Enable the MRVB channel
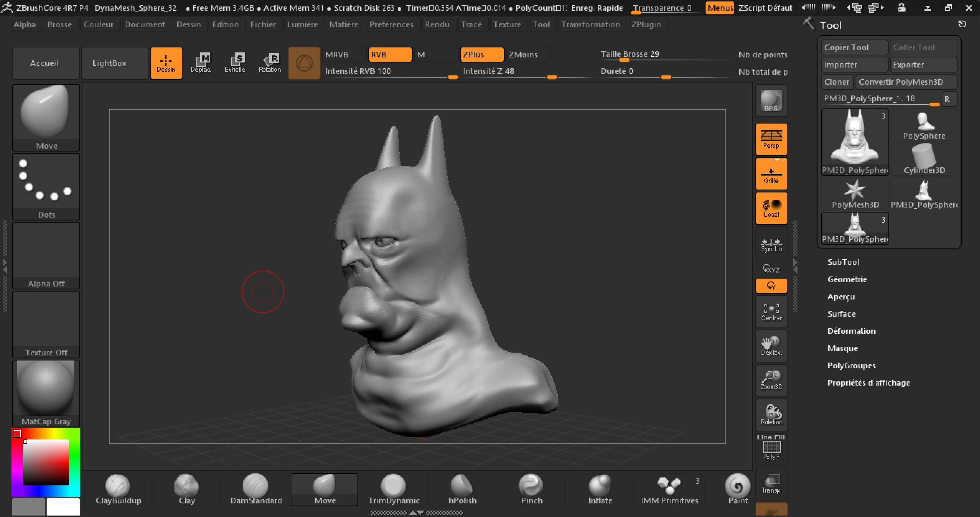980x517 pixels. point(344,54)
